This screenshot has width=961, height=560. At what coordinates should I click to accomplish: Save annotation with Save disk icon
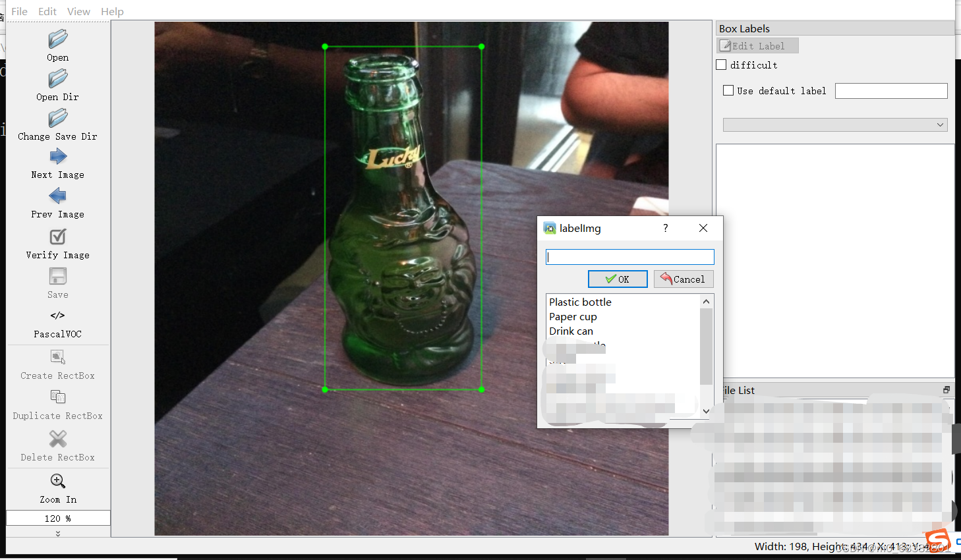(x=58, y=275)
